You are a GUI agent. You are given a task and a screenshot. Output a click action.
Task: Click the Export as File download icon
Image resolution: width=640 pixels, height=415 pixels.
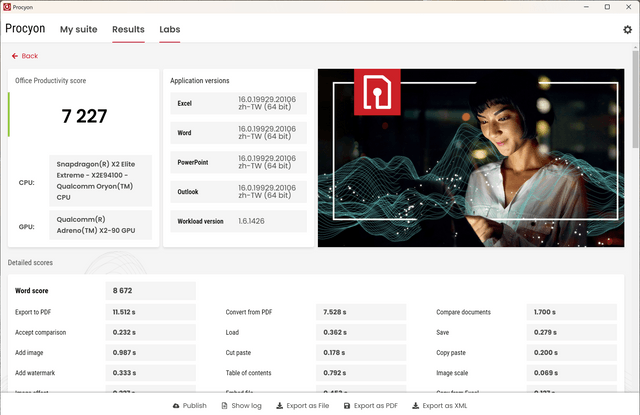pyautogui.click(x=280, y=406)
